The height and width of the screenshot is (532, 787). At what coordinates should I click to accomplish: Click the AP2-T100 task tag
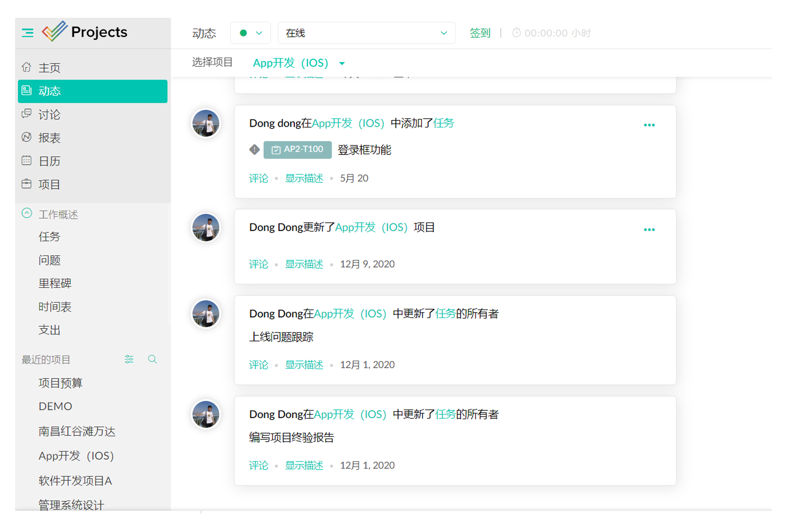tap(297, 149)
